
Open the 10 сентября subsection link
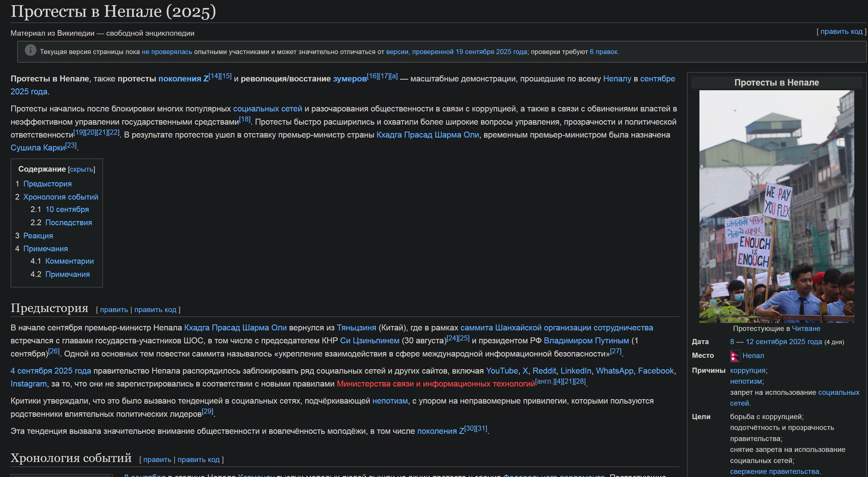pyautogui.click(x=67, y=209)
